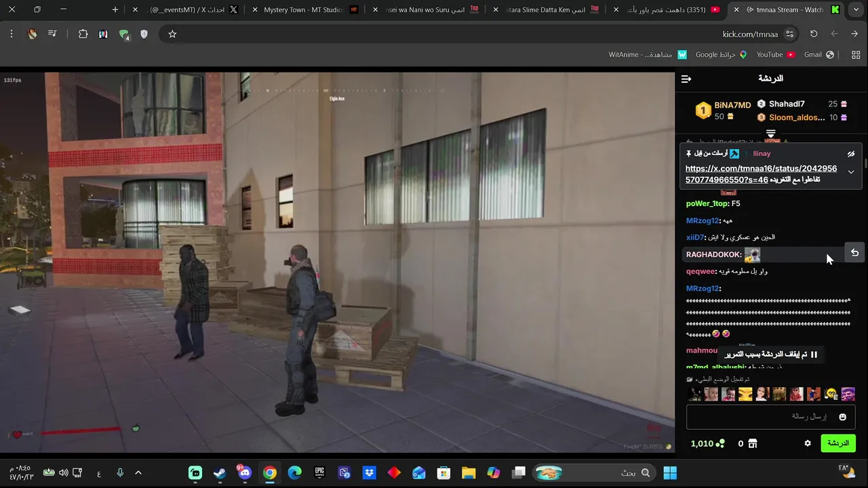Open the media control toolbar icon
The height and width of the screenshot is (488, 868).
click(52, 34)
